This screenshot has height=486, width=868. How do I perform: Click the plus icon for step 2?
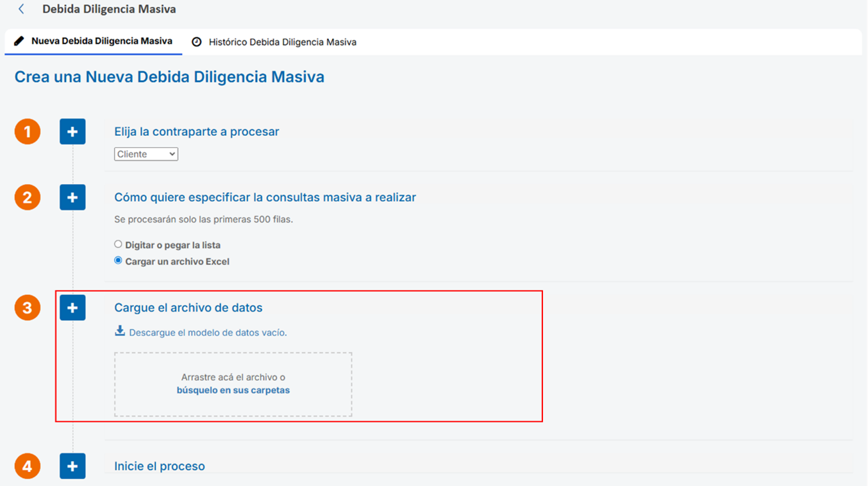[72, 197]
